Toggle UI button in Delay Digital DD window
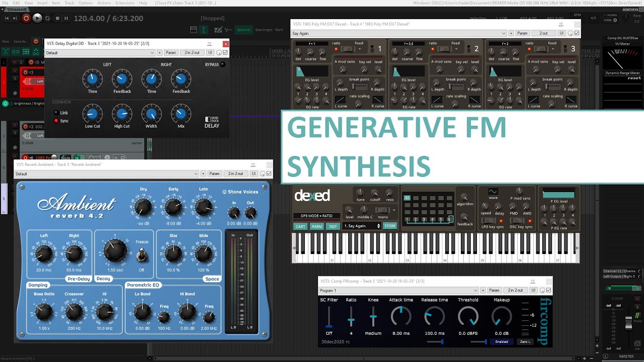 210,53
